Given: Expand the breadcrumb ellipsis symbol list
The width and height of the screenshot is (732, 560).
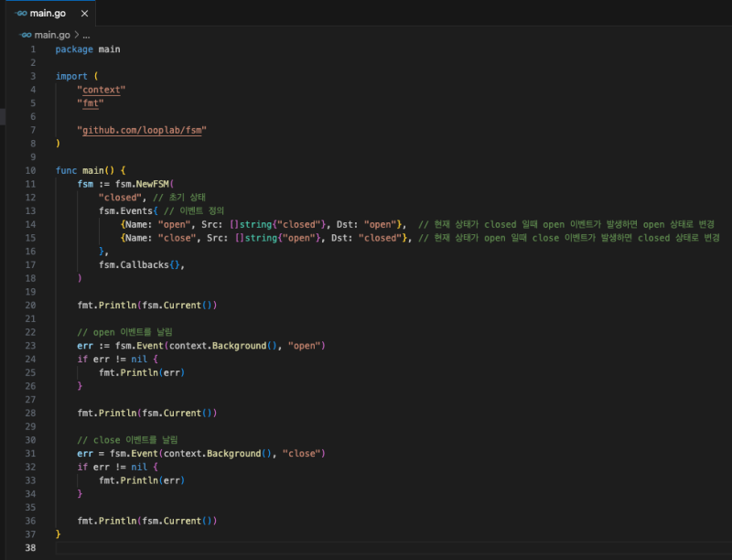Looking at the screenshot, I should [x=86, y=34].
